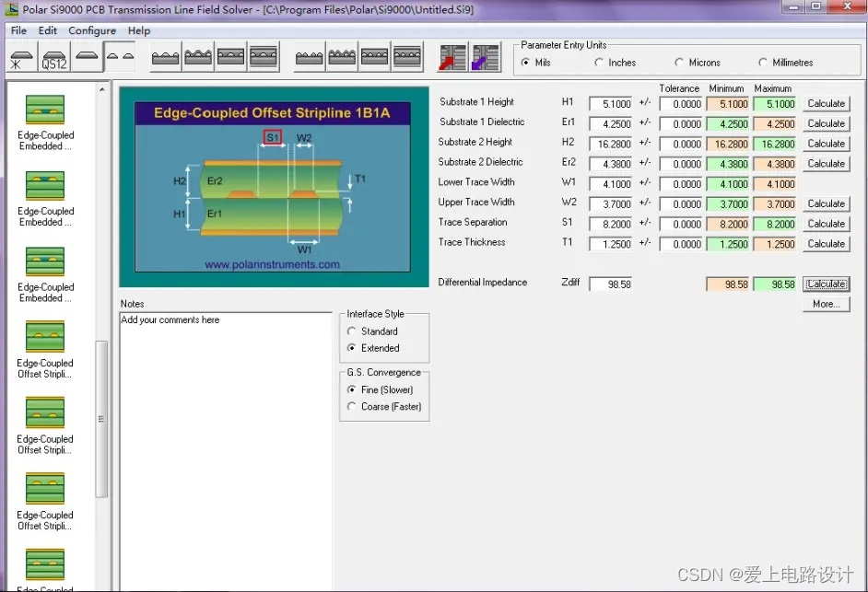868x592 pixels.
Task: Click the toolbar icon immediately left of the red arrow icon
Action: pos(407,57)
